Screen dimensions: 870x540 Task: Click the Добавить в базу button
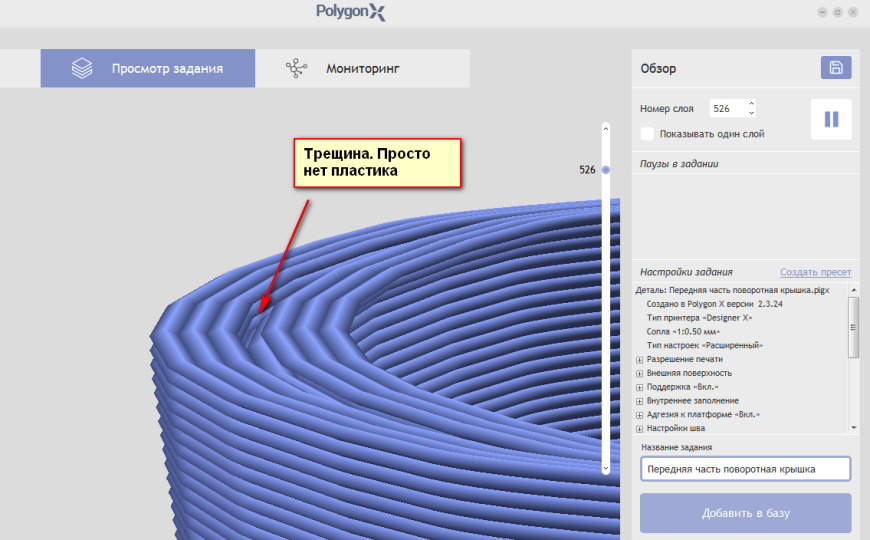point(745,513)
